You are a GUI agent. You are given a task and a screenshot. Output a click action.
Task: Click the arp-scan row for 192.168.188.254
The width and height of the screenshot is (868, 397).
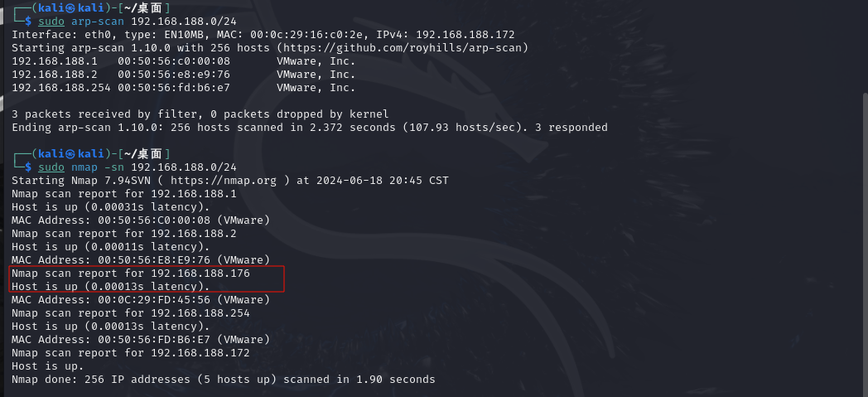pyautogui.click(x=183, y=88)
